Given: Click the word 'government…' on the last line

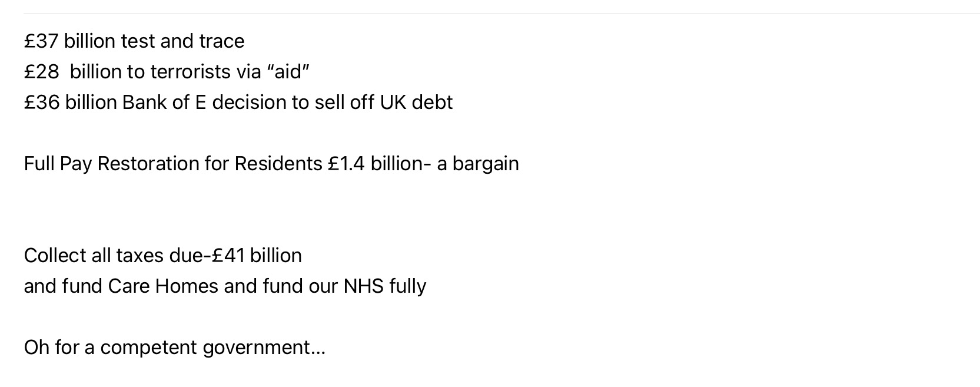Looking at the screenshot, I should coord(264,348).
